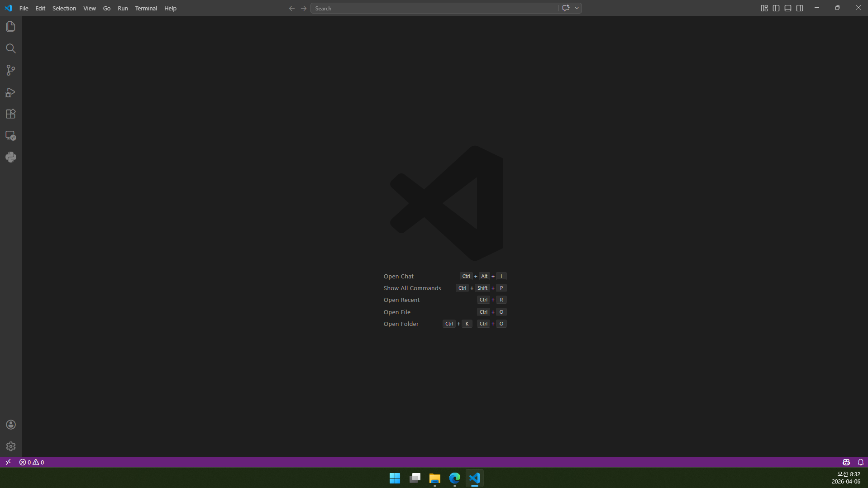Screen dimensions: 868x488
Task: Open the Edit menu
Action: tap(40, 8)
